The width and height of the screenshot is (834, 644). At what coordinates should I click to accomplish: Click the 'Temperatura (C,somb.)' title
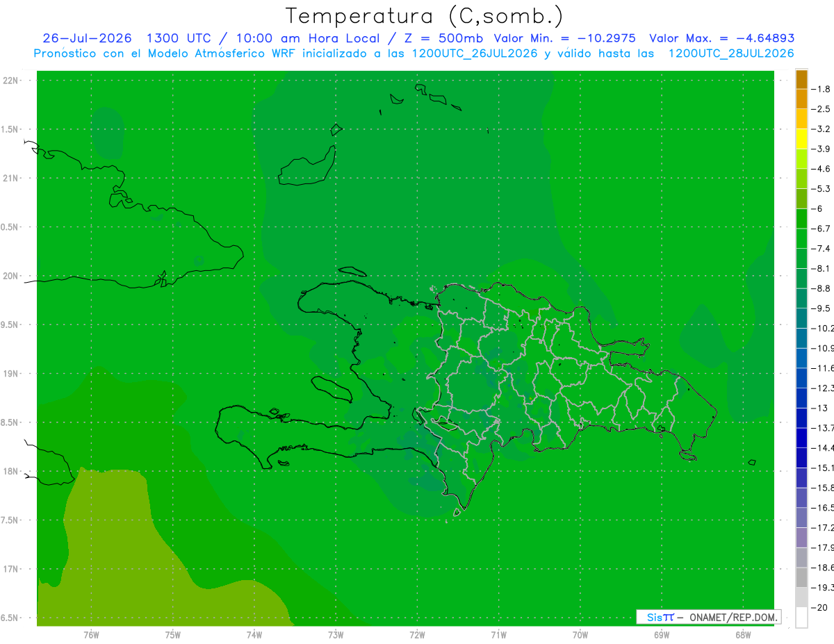tap(424, 17)
